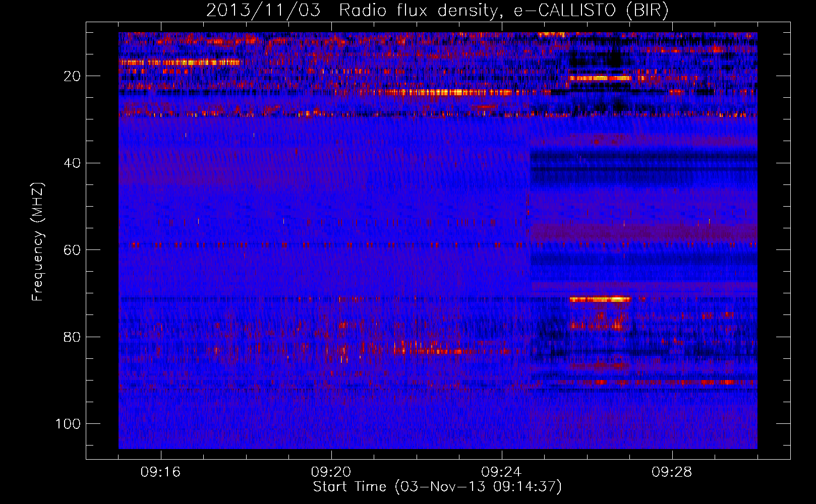The image size is (816, 504).
Task: Click the plot title '2013/11/03 Radio flux density'
Action: (x=437, y=11)
